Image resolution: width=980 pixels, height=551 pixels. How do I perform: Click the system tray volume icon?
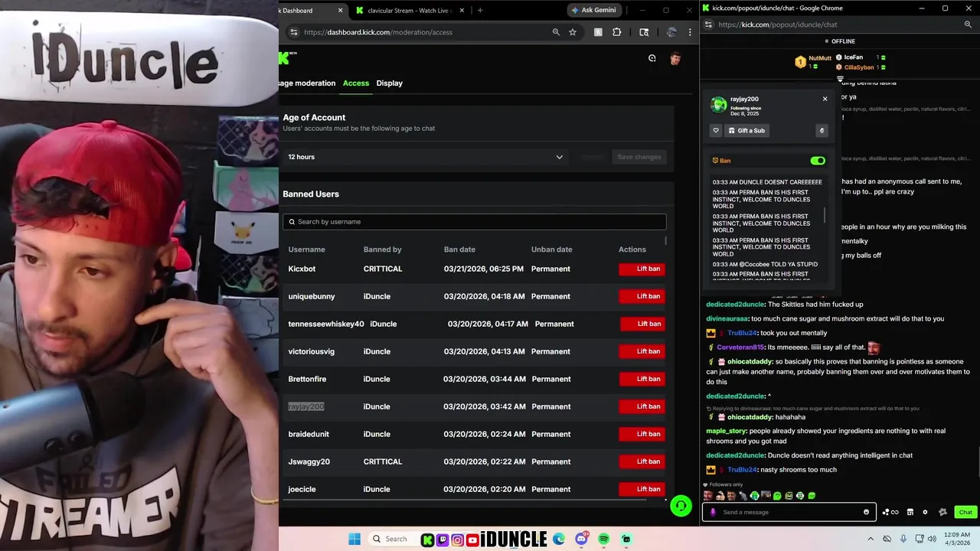[932, 539]
